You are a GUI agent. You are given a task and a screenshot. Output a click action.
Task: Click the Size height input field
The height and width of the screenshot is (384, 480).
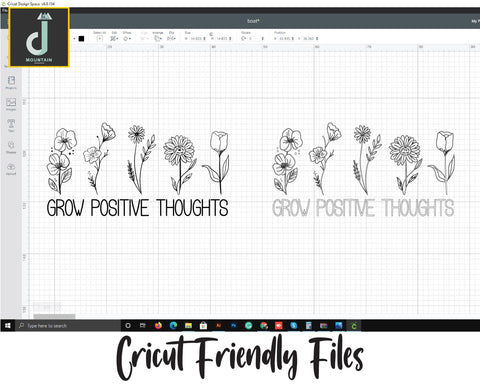pyautogui.click(x=222, y=39)
